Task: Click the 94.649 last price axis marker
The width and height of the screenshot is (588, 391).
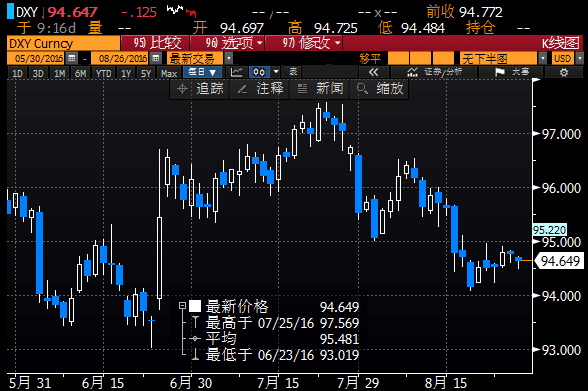Action: click(560, 261)
